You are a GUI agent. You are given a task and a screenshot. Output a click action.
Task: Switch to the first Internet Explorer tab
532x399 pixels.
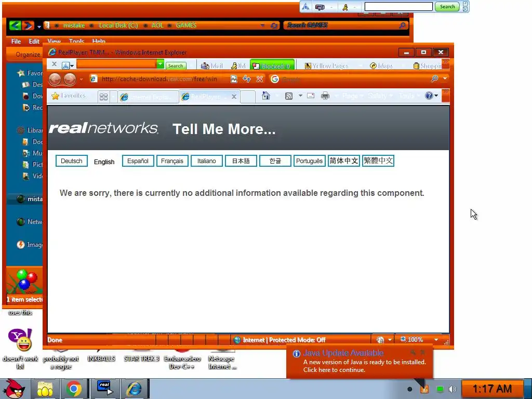coord(148,97)
